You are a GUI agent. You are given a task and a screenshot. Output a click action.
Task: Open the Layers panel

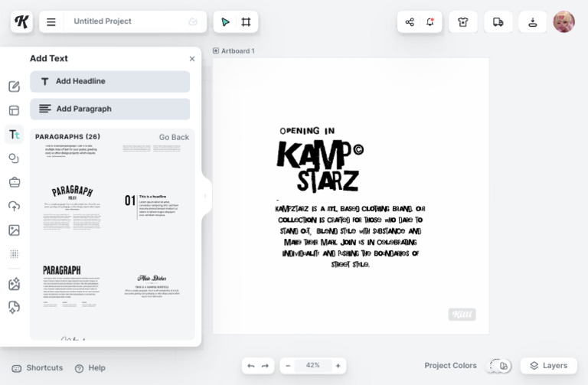[x=549, y=366]
